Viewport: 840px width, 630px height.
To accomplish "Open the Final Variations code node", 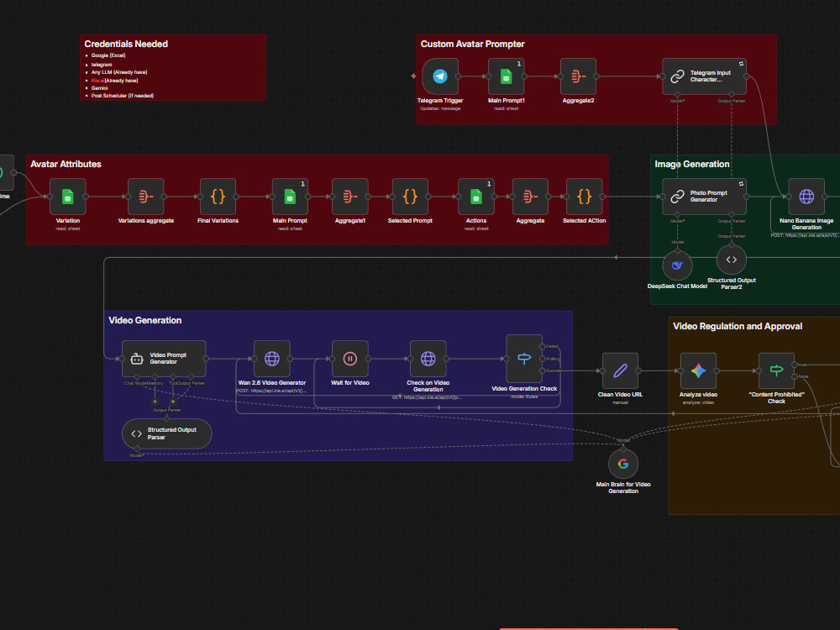I will pyautogui.click(x=218, y=197).
